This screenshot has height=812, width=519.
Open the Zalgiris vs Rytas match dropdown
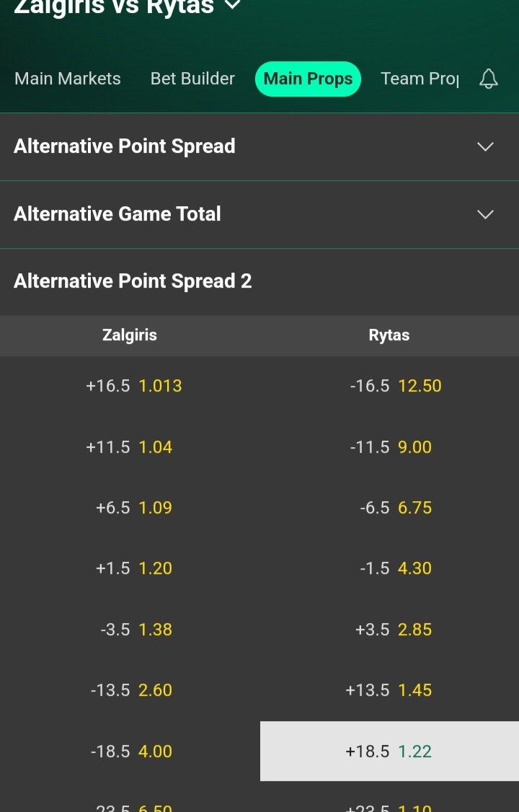point(232,6)
